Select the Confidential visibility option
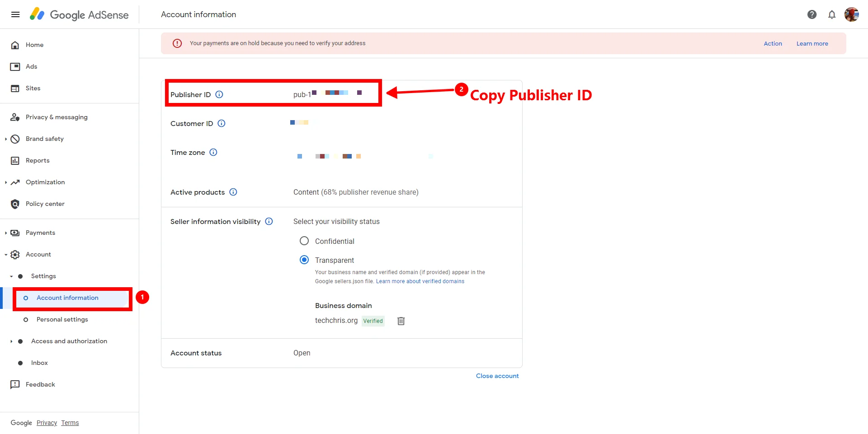 click(x=304, y=241)
